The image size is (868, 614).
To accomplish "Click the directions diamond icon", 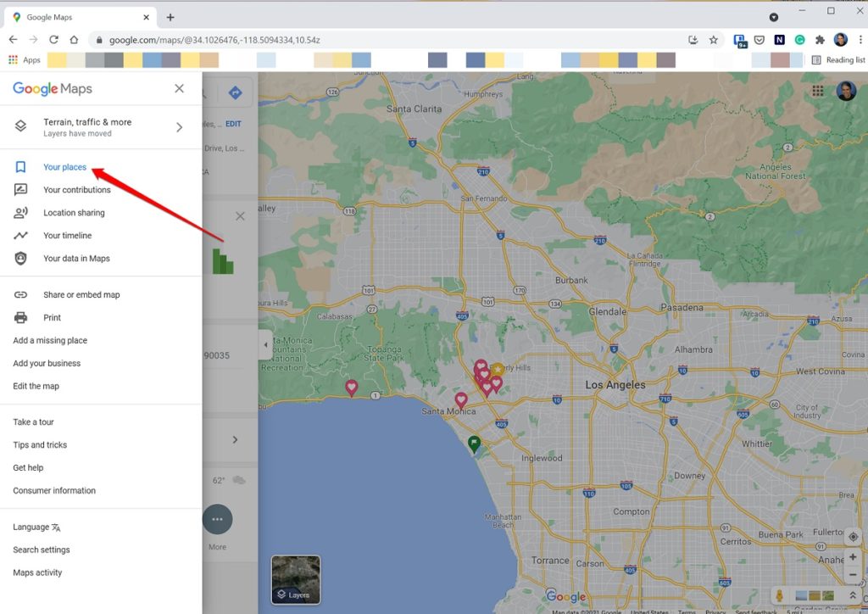I will 235,93.
